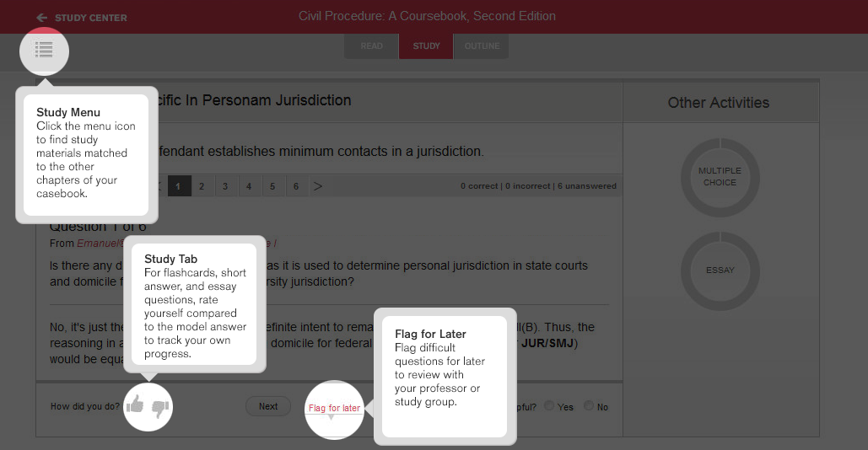The height and width of the screenshot is (450, 868).
Task: Jump to question page 4
Action: point(249,186)
